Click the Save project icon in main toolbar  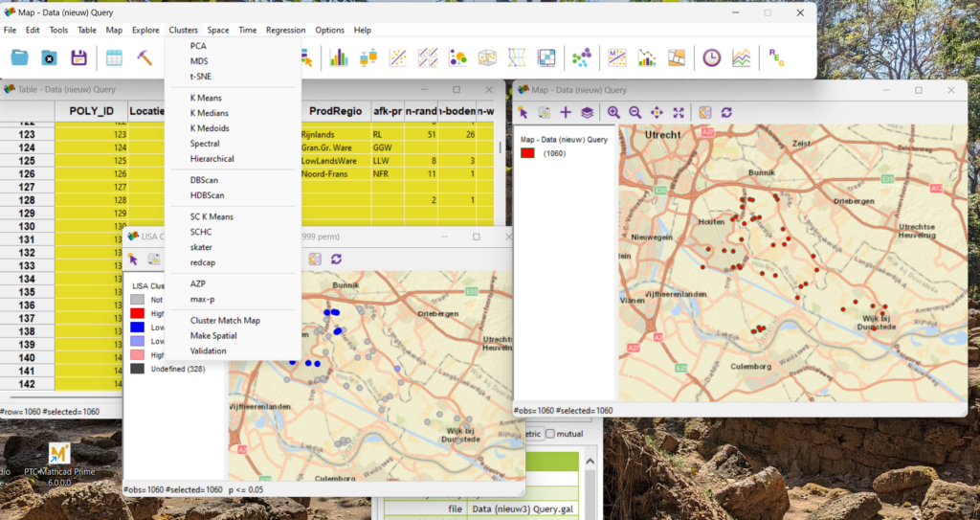[78, 57]
